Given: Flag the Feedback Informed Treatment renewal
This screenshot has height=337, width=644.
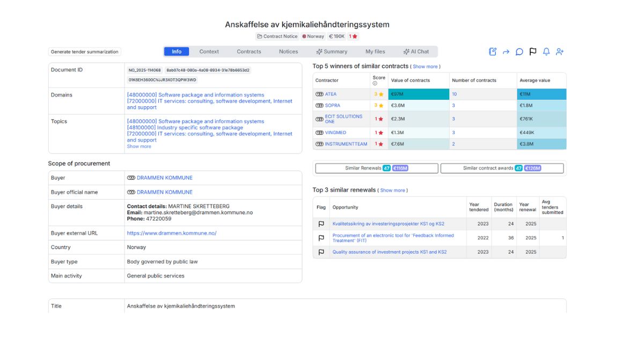Looking at the screenshot, I should point(321,238).
